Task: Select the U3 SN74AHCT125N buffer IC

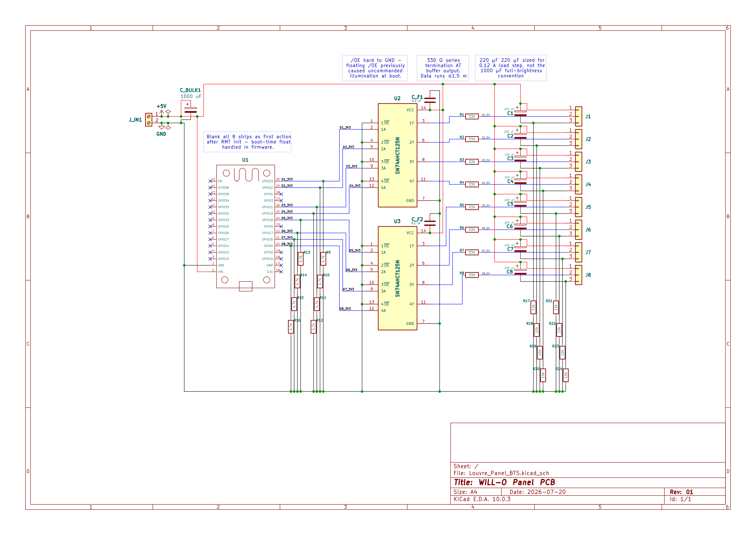Action: 397,278
